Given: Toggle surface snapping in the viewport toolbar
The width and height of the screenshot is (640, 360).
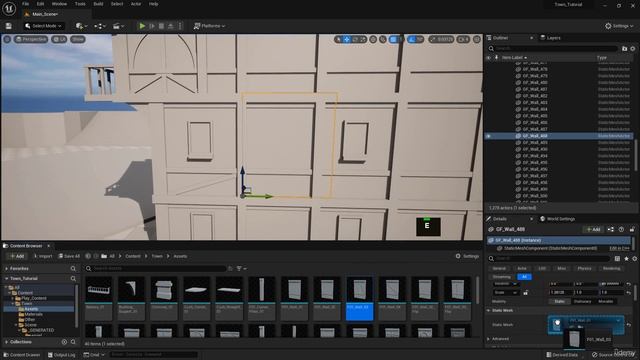Looking at the screenshot, I should click(x=382, y=39).
